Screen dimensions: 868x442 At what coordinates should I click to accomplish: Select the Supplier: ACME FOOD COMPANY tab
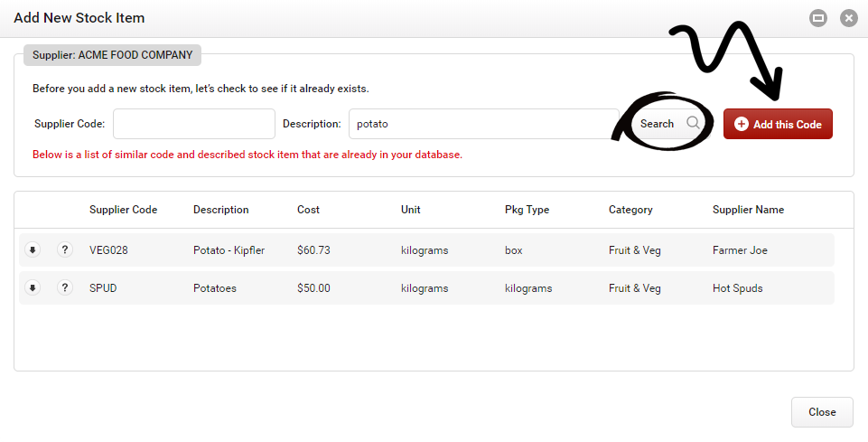point(113,55)
